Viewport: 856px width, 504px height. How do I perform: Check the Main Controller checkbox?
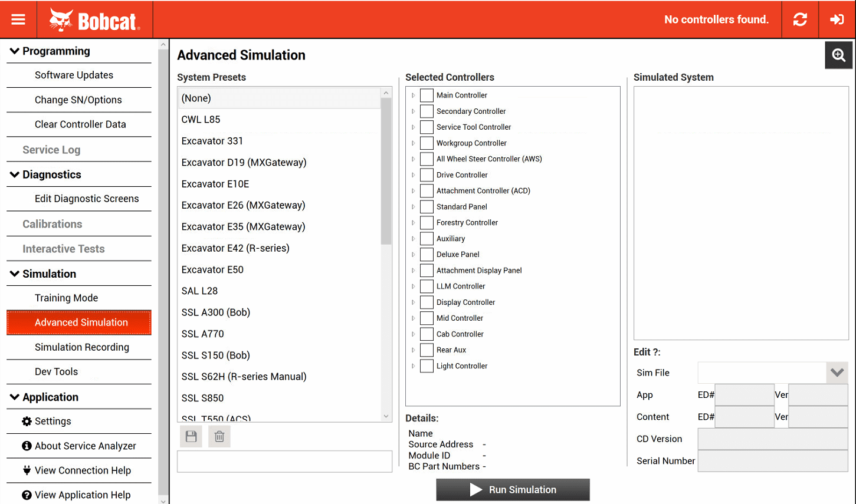pyautogui.click(x=427, y=95)
